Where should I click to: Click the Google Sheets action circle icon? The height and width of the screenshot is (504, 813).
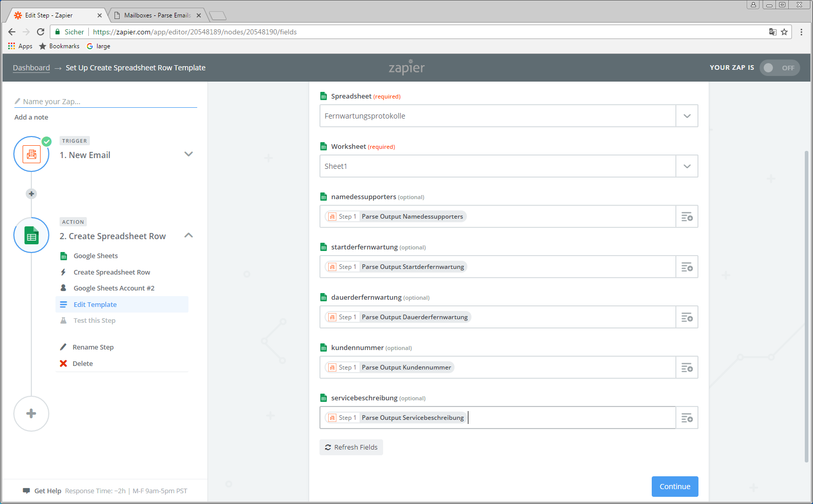(x=31, y=236)
